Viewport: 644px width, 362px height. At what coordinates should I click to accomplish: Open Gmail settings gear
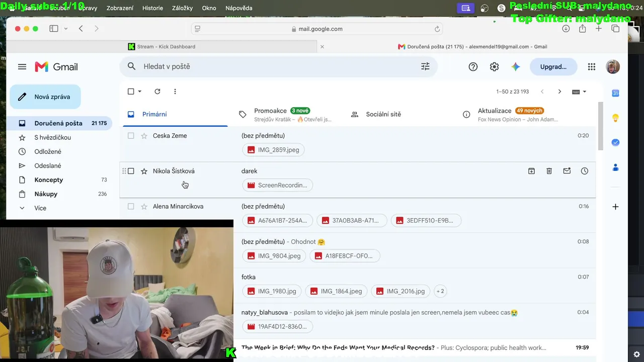pyautogui.click(x=495, y=67)
